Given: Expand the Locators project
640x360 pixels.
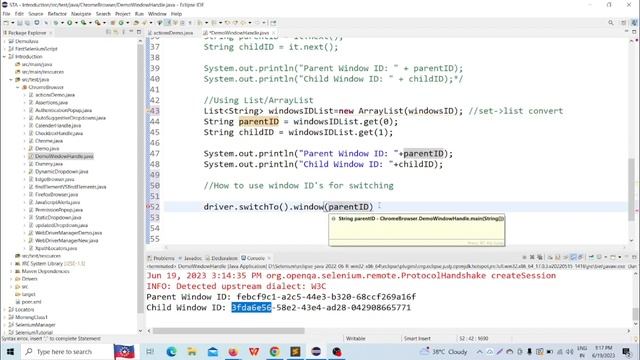Looking at the screenshot, I should (4, 310).
